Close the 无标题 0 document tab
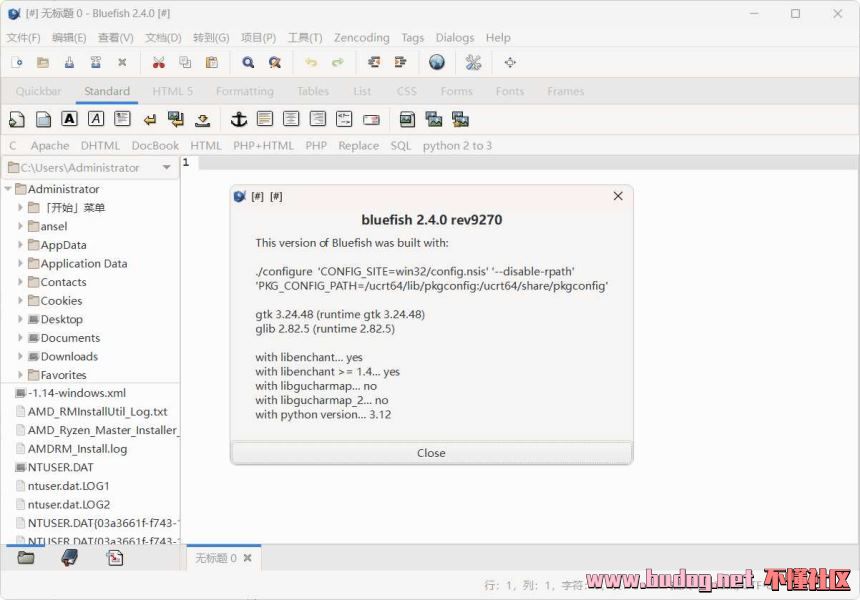 coord(247,558)
